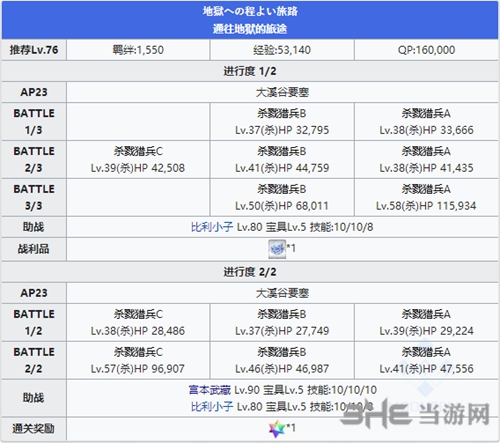Click the 经验:53,140 cell
The height and width of the screenshot is (443, 500).
coord(282,50)
